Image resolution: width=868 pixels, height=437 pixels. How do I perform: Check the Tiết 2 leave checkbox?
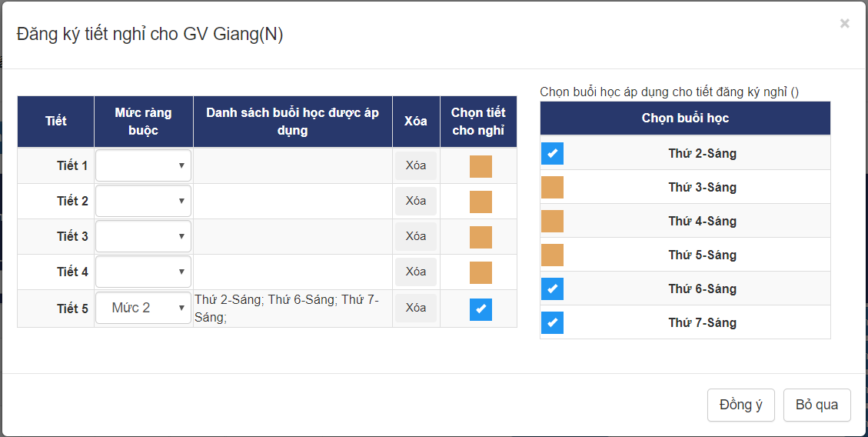tap(481, 202)
